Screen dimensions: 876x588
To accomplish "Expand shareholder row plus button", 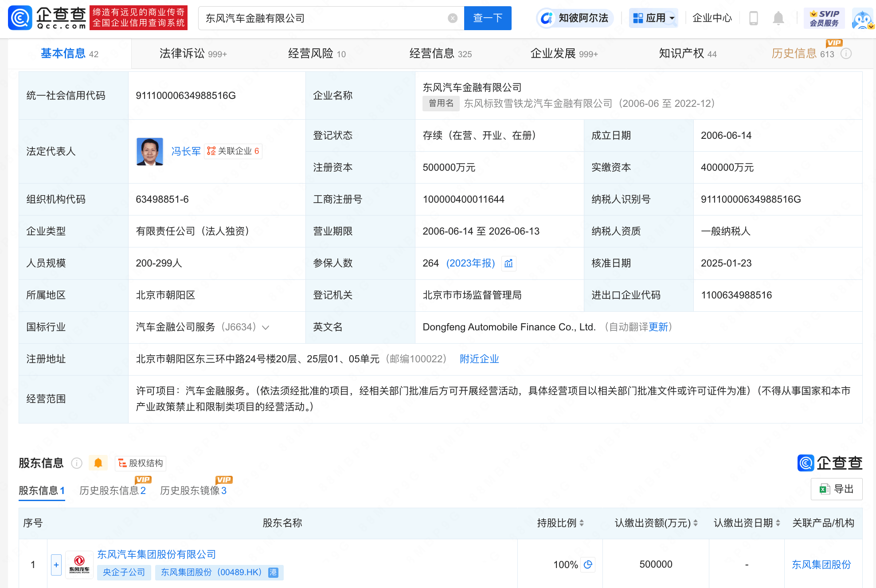I will pos(56,565).
